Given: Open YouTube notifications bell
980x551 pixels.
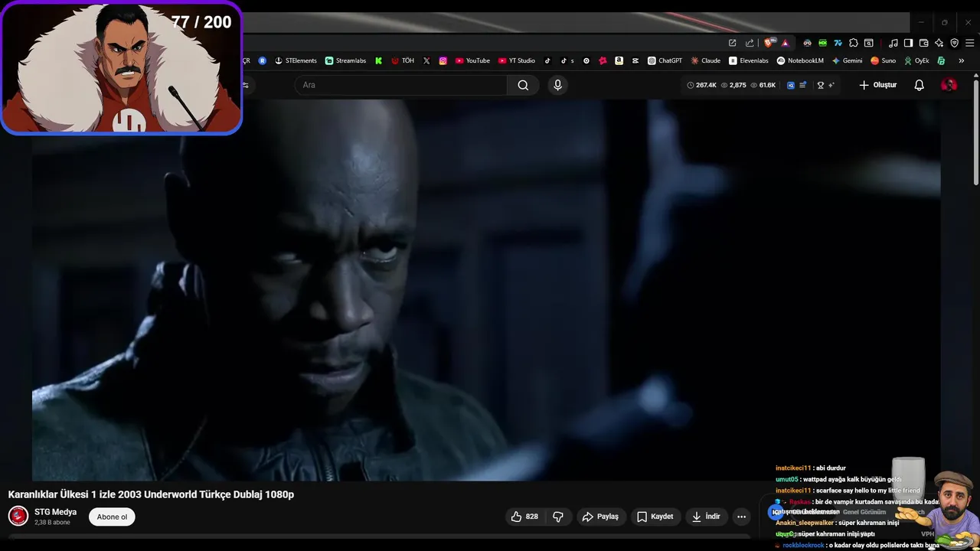Looking at the screenshot, I should (919, 85).
